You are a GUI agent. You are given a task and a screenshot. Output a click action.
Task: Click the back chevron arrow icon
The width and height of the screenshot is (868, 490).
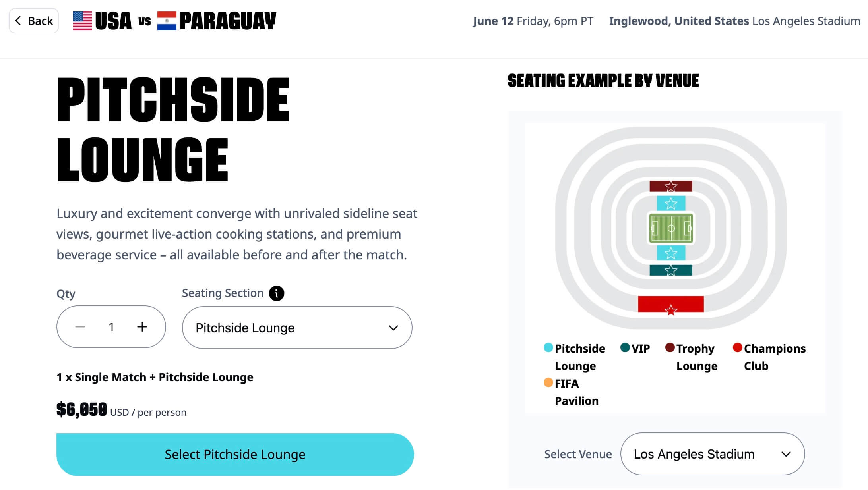pyautogui.click(x=19, y=20)
